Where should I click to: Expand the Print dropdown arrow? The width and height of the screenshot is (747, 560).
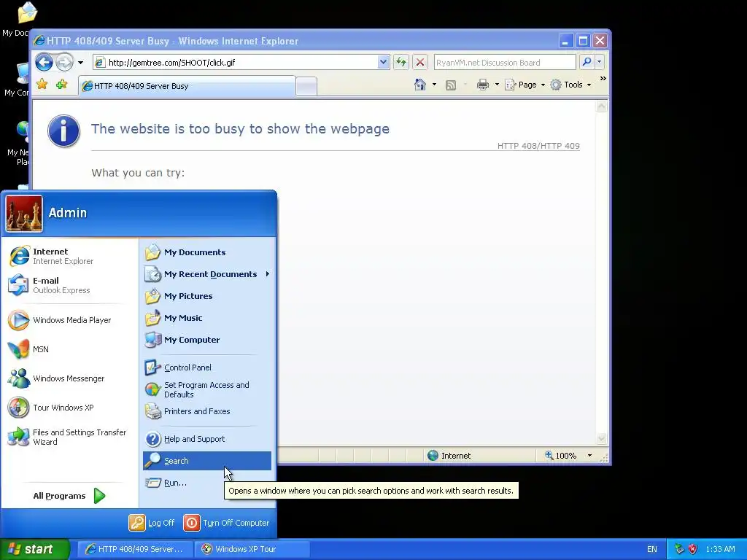pyautogui.click(x=497, y=85)
